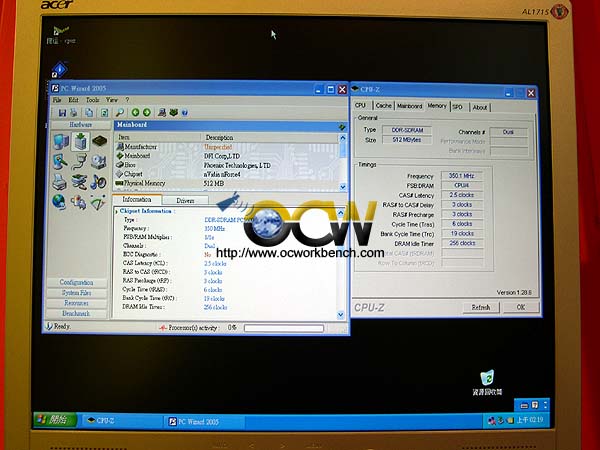The width and height of the screenshot is (600, 450).
Task: Go forward with the green right arrow
Action: pos(147,112)
